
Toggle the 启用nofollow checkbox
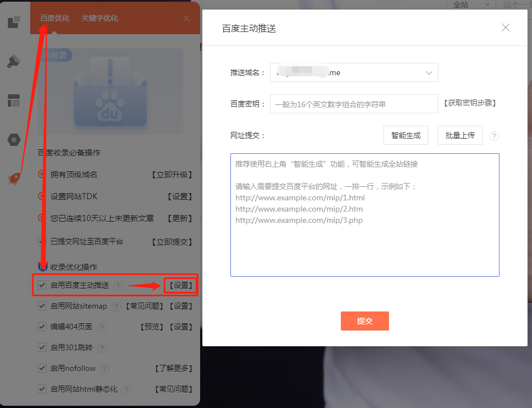coord(42,368)
